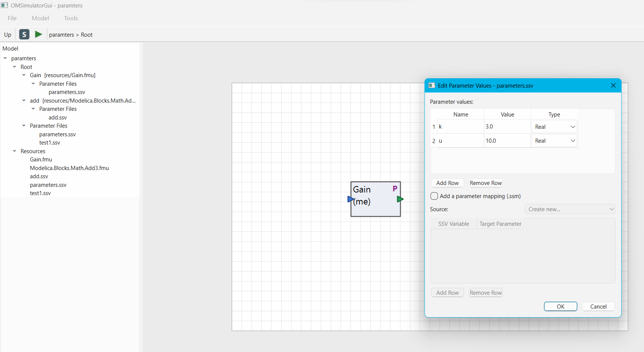
Task: Click Add Row under parameter values table
Action: (x=447, y=183)
